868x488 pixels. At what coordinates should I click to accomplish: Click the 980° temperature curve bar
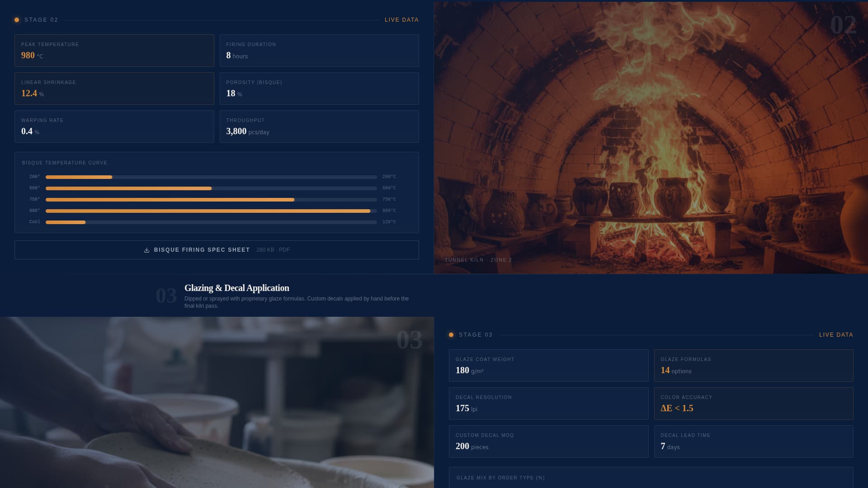[x=209, y=210]
